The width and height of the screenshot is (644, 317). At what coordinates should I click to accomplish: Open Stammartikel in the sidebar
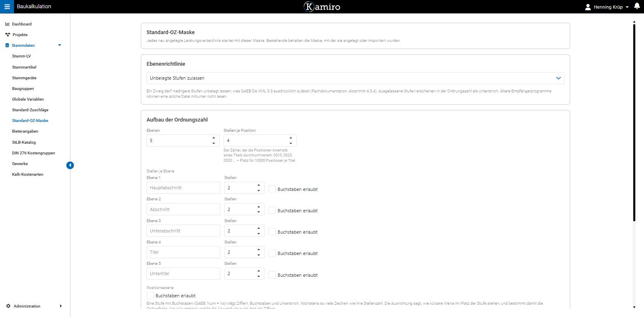pos(24,67)
